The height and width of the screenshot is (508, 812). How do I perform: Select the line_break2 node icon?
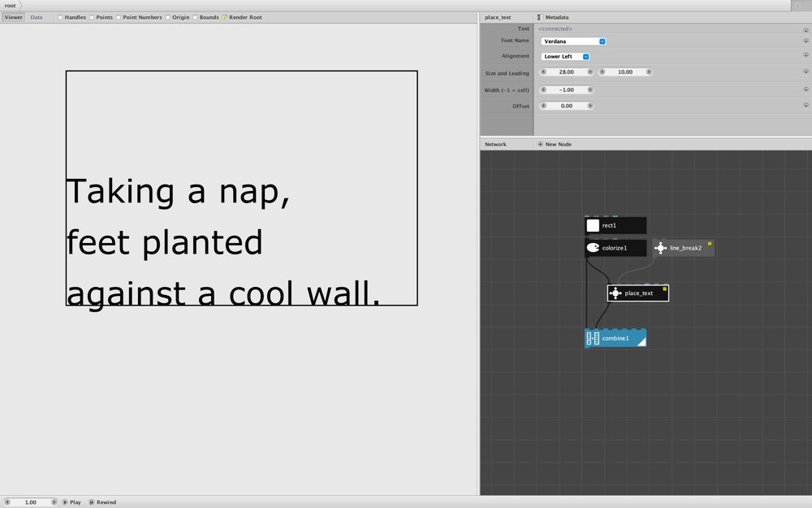[x=660, y=248]
